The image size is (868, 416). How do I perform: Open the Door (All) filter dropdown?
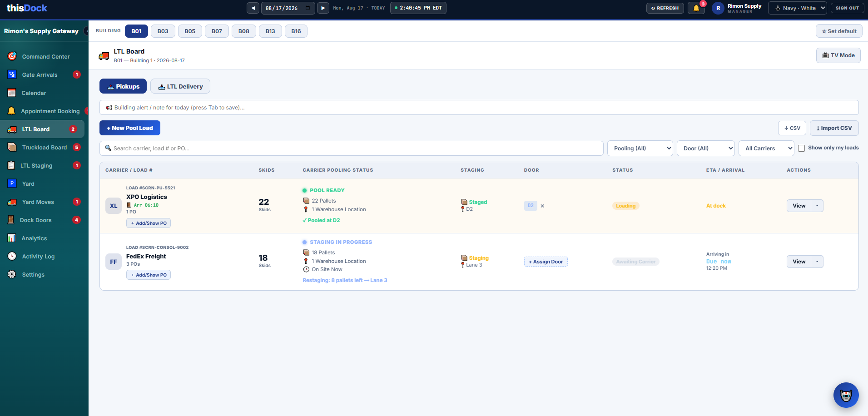706,149
